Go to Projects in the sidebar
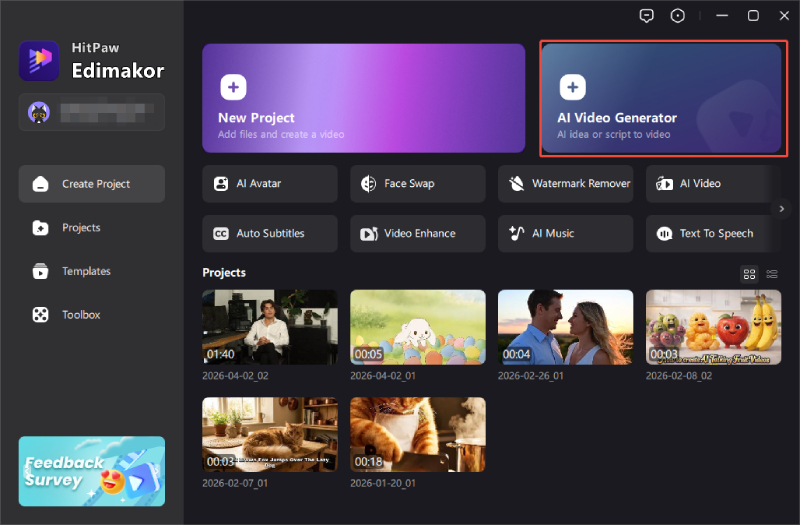Image resolution: width=800 pixels, height=525 pixels. tap(92, 228)
